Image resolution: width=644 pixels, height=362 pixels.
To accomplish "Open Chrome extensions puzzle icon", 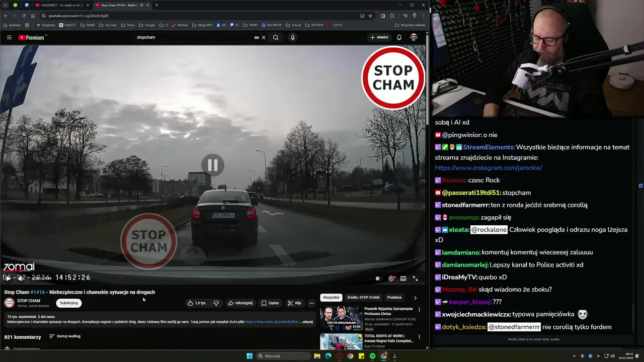I will (x=392, y=16).
